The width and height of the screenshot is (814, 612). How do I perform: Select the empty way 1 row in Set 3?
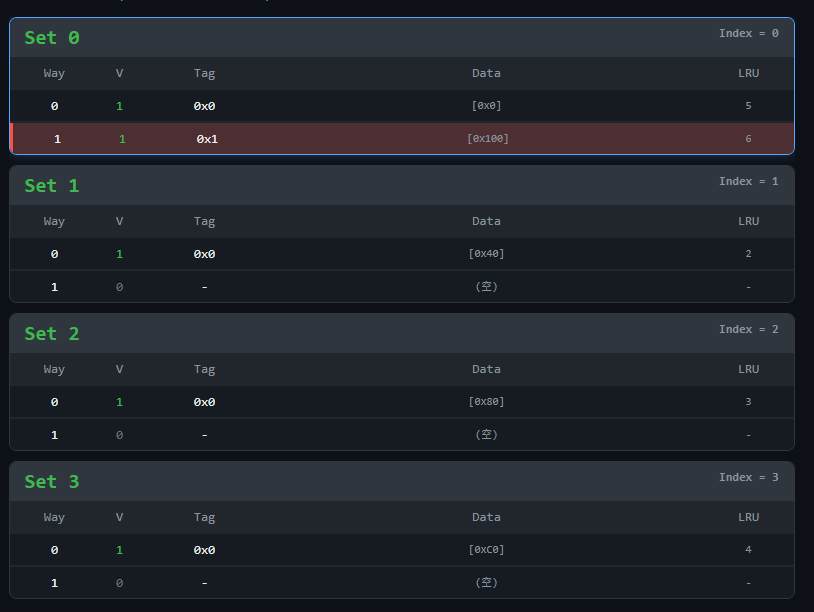point(402,582)
